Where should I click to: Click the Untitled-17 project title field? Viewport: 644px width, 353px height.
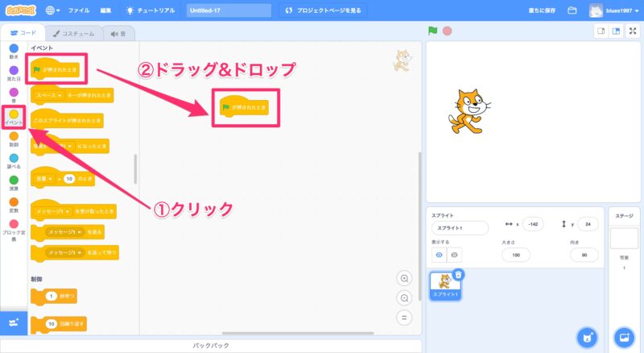[x=228, y=10]
